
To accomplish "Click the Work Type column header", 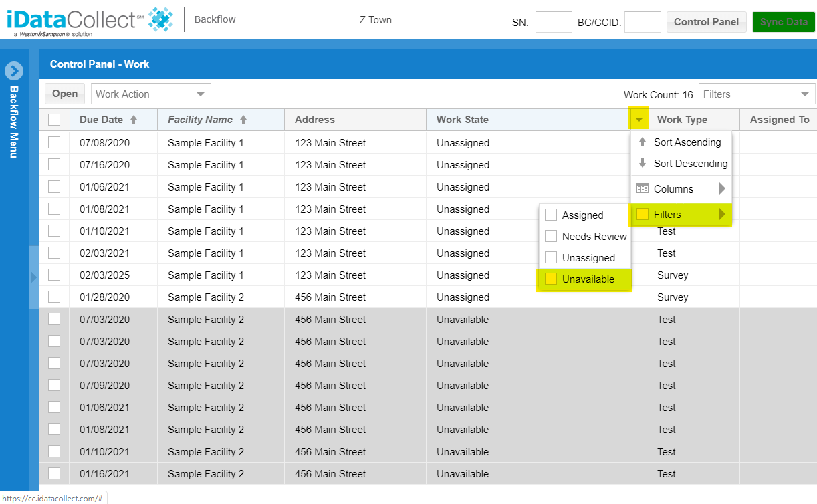I will [693, 120].
